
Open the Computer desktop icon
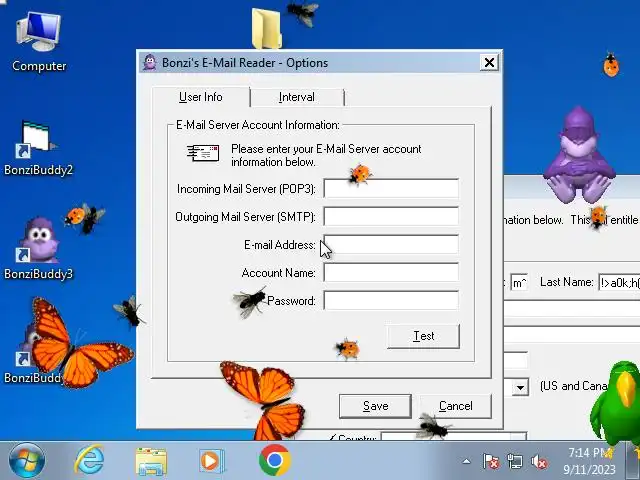tap(39, 42)
